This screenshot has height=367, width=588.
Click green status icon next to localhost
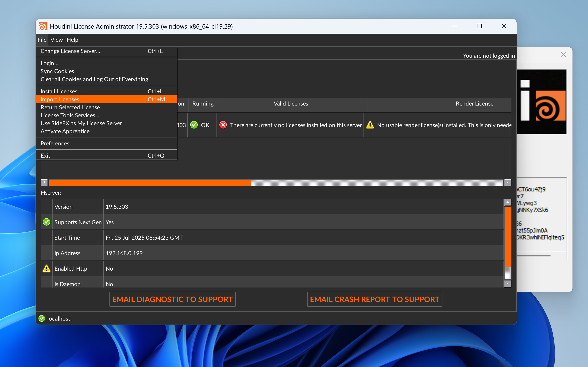(42, 318)
